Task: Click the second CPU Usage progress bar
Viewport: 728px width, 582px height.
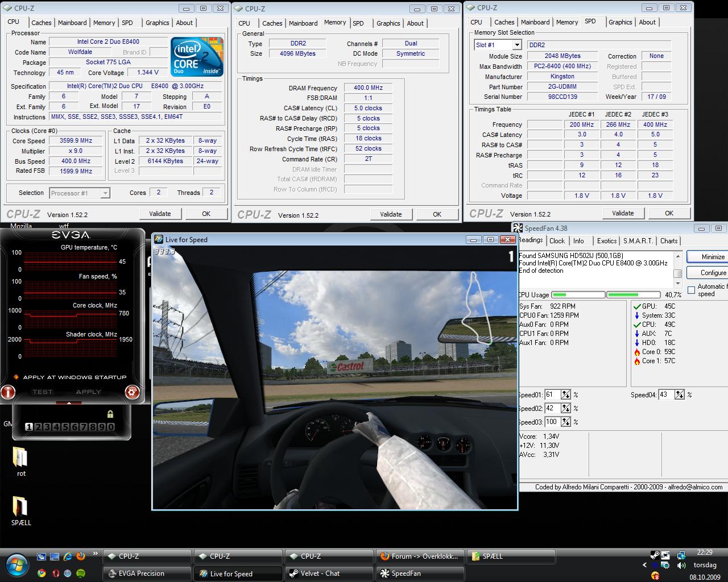Action: point(633,295)
